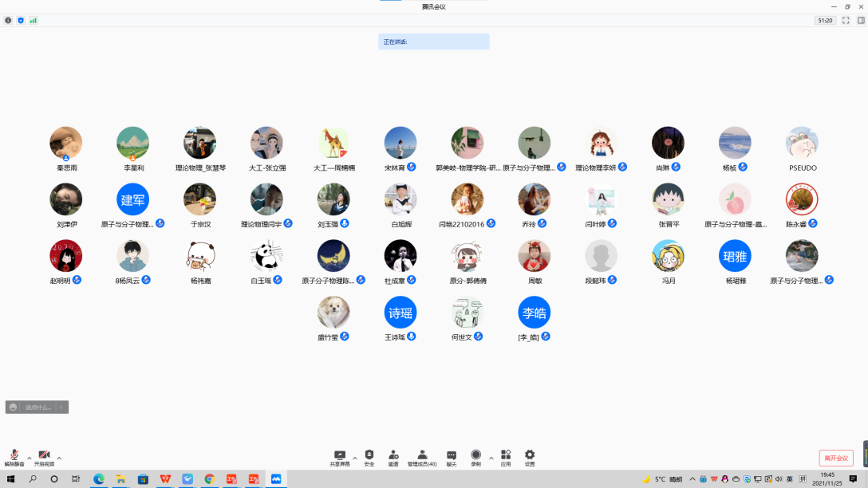
Task: Open the security (安全) menu
Action: pyautogui.click(x=369, y=456)
